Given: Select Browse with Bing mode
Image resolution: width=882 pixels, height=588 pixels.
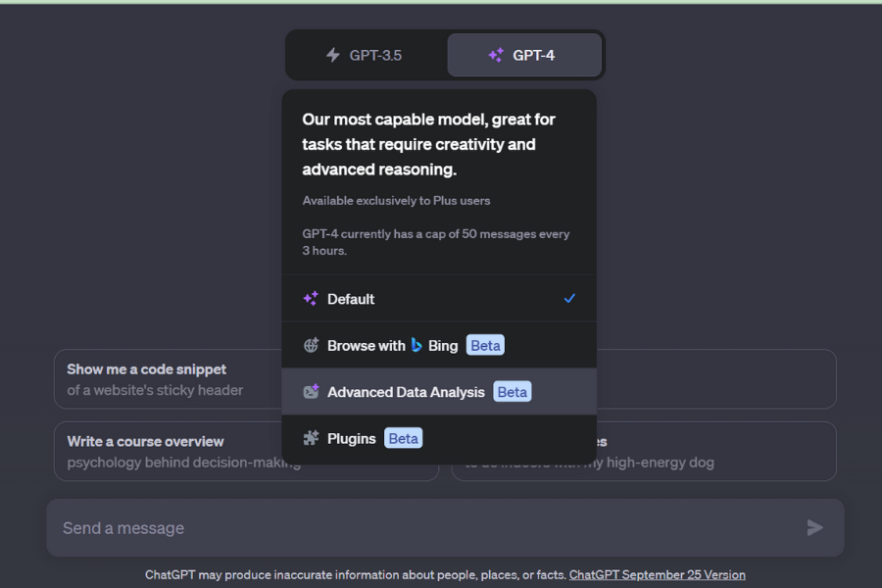Looking at the screenshot, I should point(439,346).
